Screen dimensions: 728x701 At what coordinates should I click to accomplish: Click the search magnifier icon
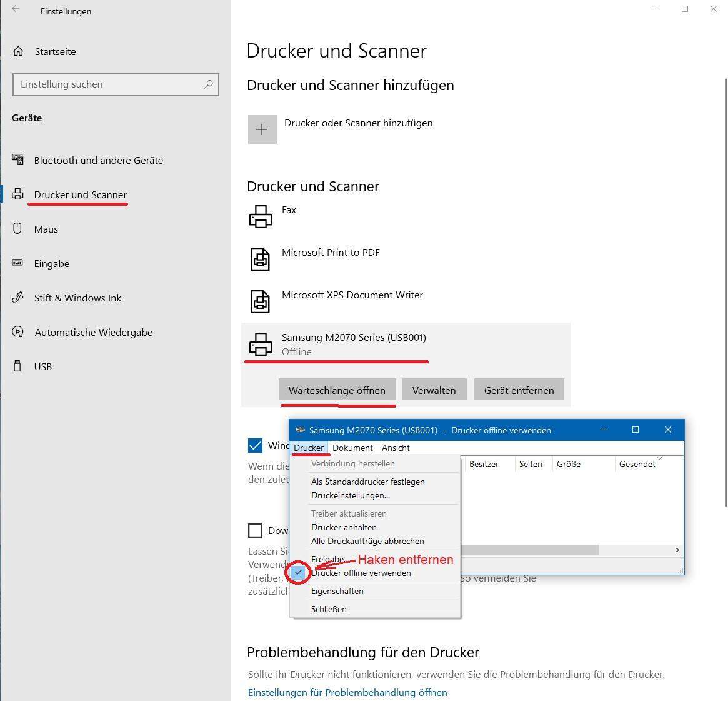coord(209,84)
